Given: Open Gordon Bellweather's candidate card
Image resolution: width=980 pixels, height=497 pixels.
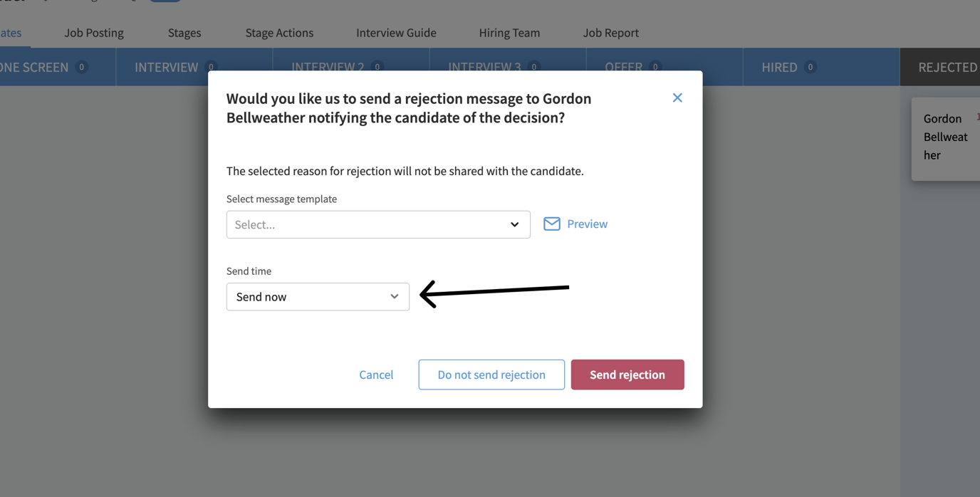Looking at the screenshot, I should 945,137.
